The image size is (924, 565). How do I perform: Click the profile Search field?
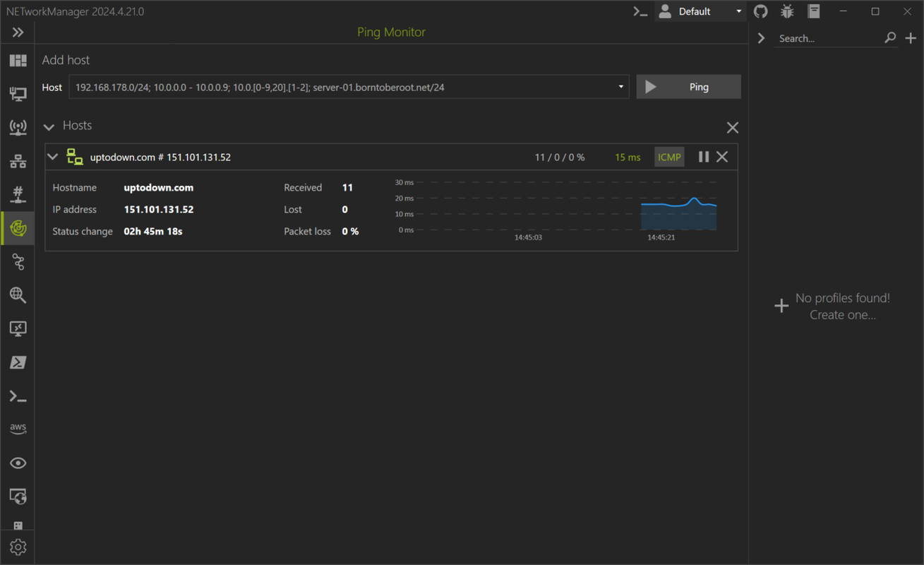[829, 39]
